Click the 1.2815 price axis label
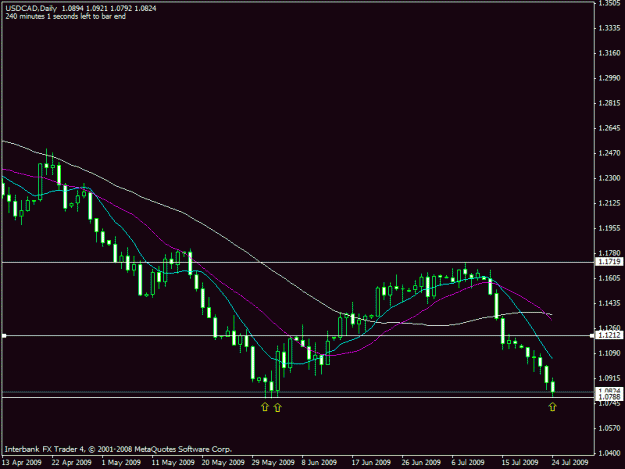Viewport: 625px width, 469px height. pos(610,103)
